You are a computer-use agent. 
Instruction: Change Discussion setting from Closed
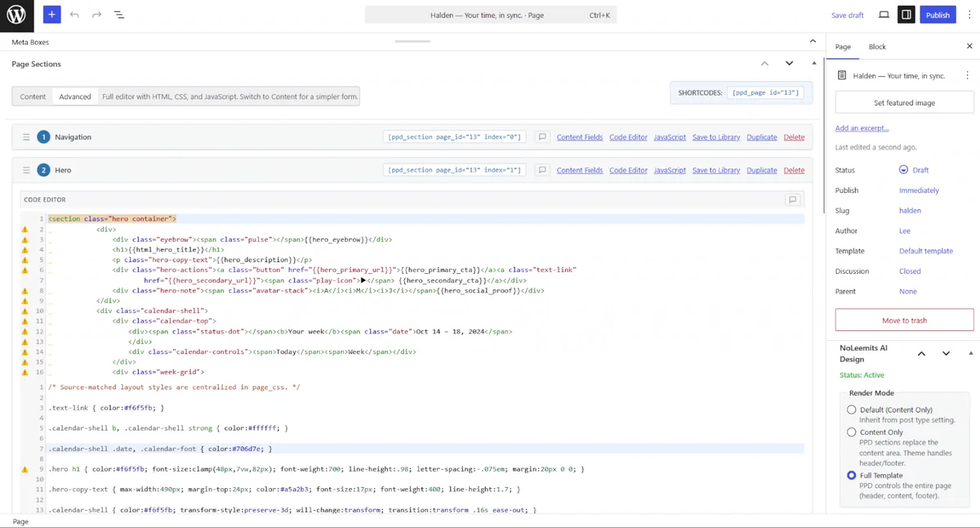(x=910, y=271)
